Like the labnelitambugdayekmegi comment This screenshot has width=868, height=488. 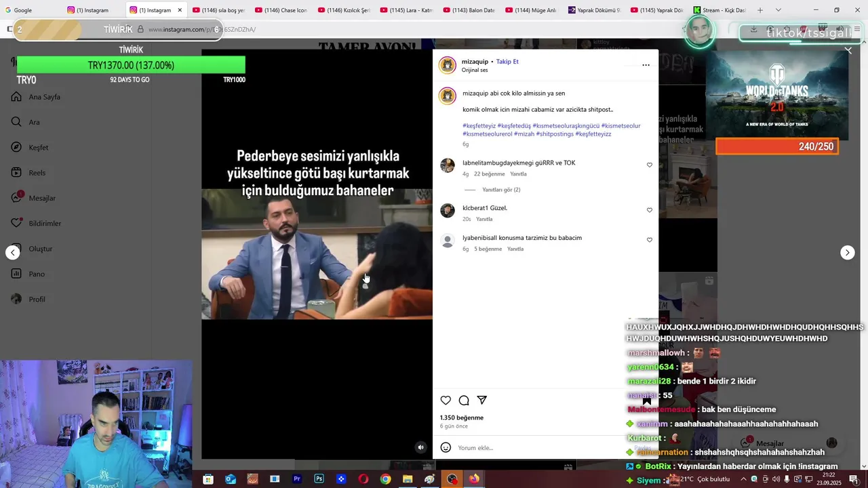tap(650, 165)
